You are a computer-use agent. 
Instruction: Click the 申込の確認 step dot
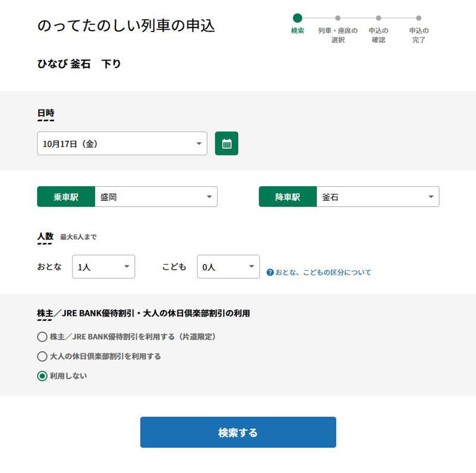click(x=378, y=18)
